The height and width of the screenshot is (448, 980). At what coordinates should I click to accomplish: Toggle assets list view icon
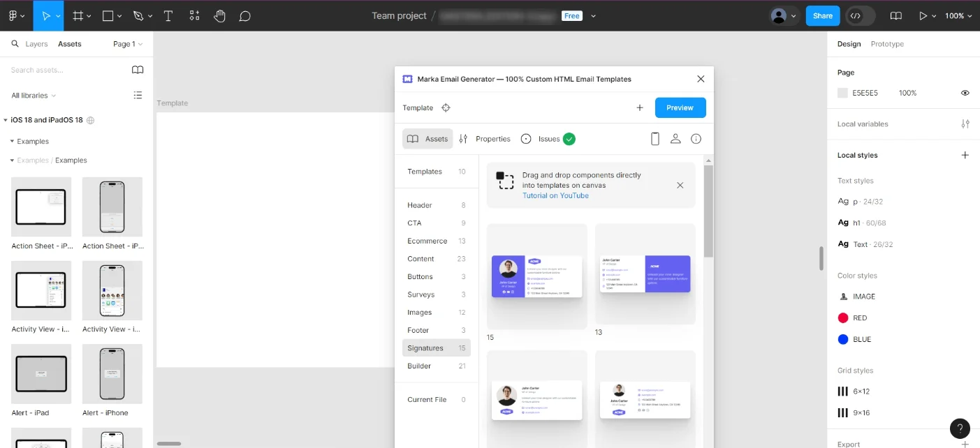[x=138, y=95]
